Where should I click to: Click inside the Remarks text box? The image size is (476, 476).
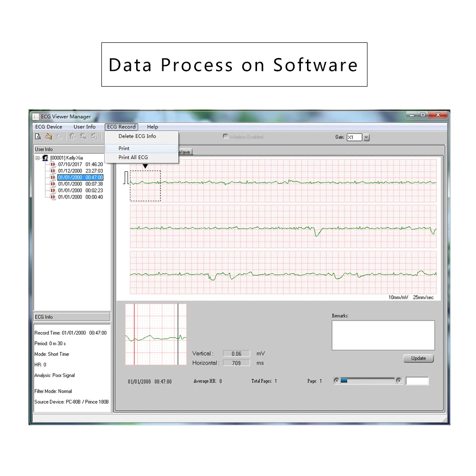point(383,336)
